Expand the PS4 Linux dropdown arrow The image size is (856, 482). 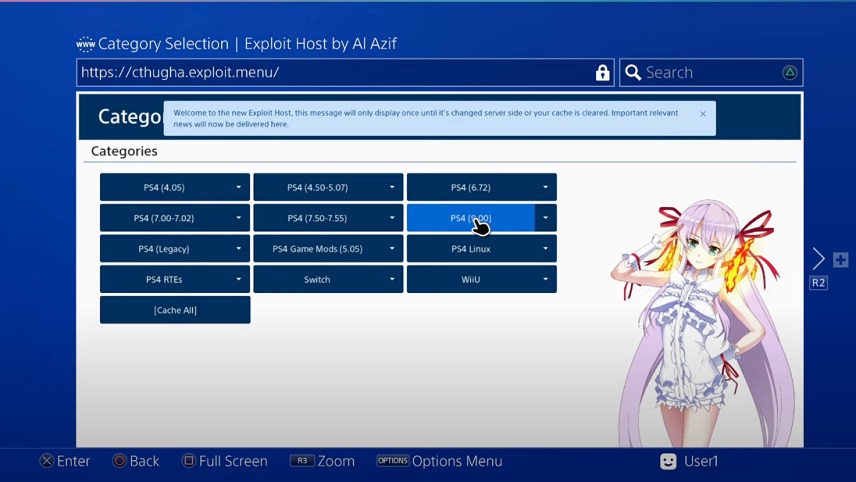[545, 248]
